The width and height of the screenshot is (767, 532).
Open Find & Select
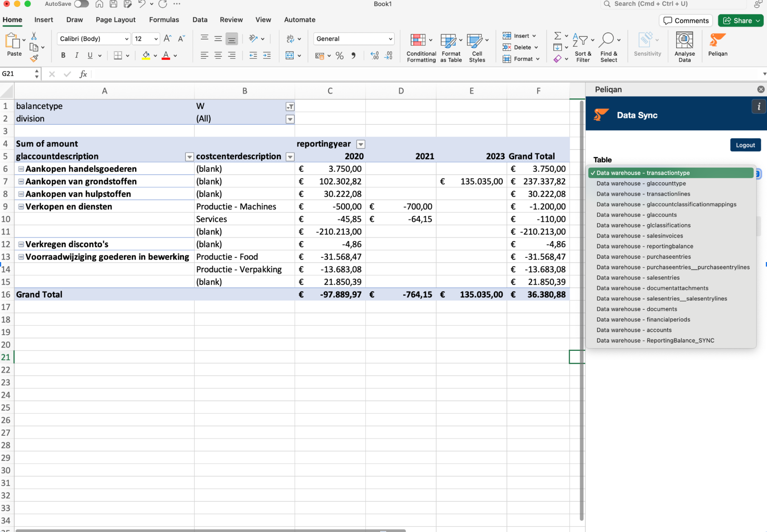(x=608, y=47)
